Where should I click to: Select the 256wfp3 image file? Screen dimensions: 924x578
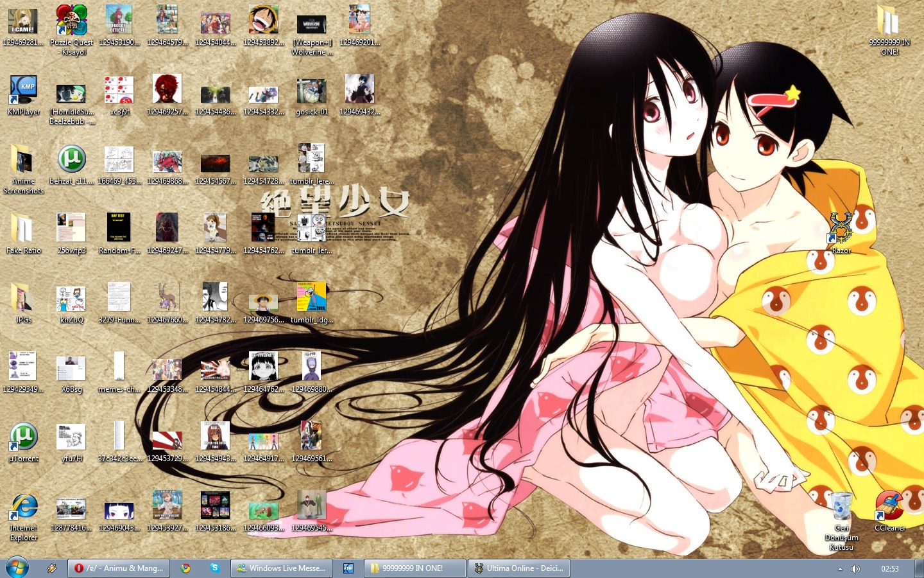click(x=71, y=228)
